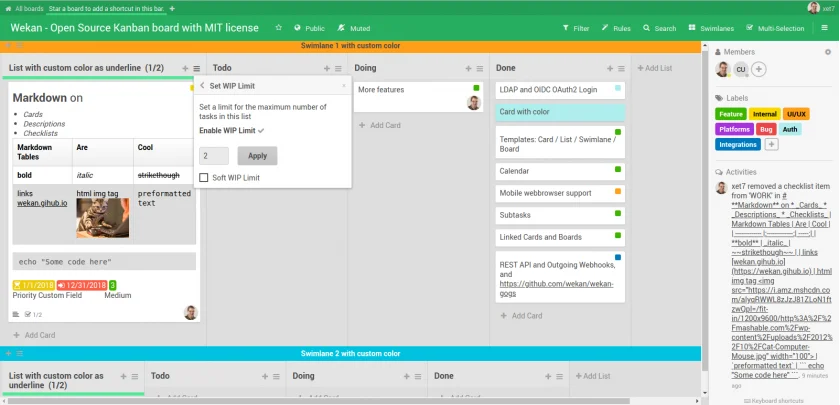Open the Todo list hamburger menu

[338, 69]
